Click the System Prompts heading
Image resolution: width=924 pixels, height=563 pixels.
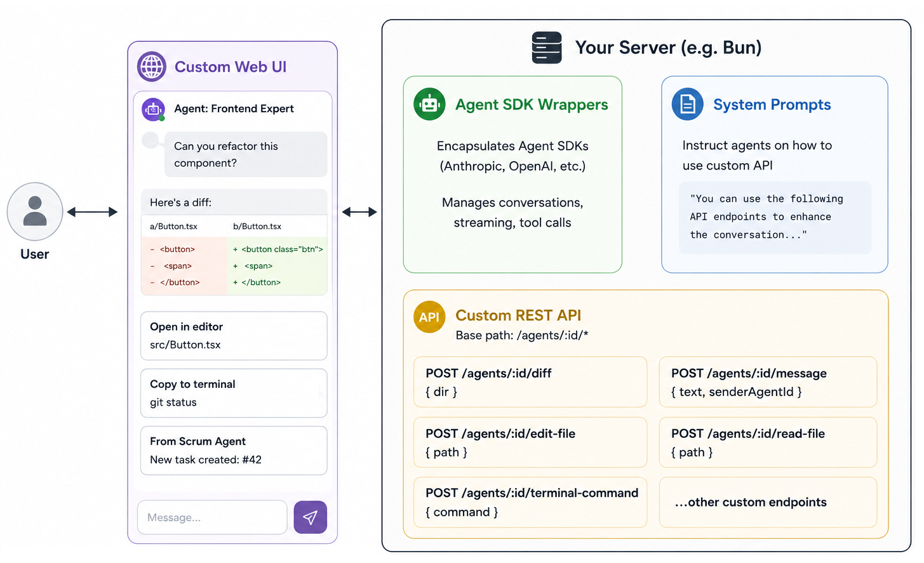tap(772, 105)
